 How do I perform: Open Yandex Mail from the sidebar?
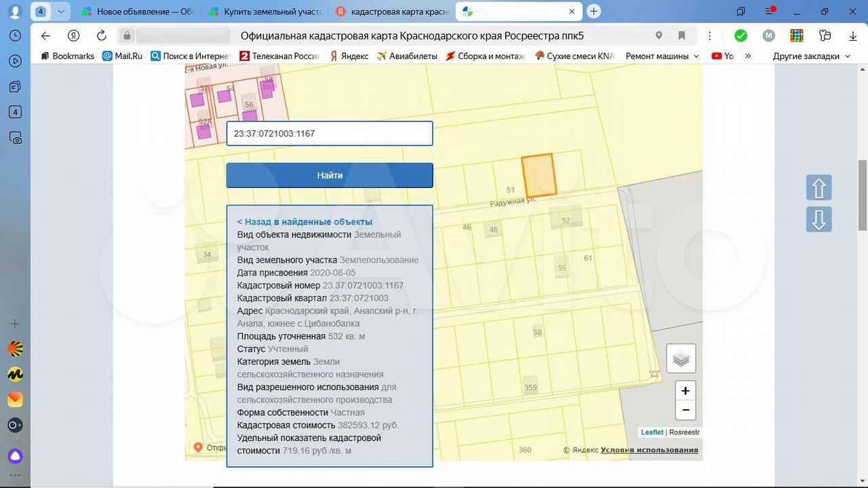click(15, 400)
